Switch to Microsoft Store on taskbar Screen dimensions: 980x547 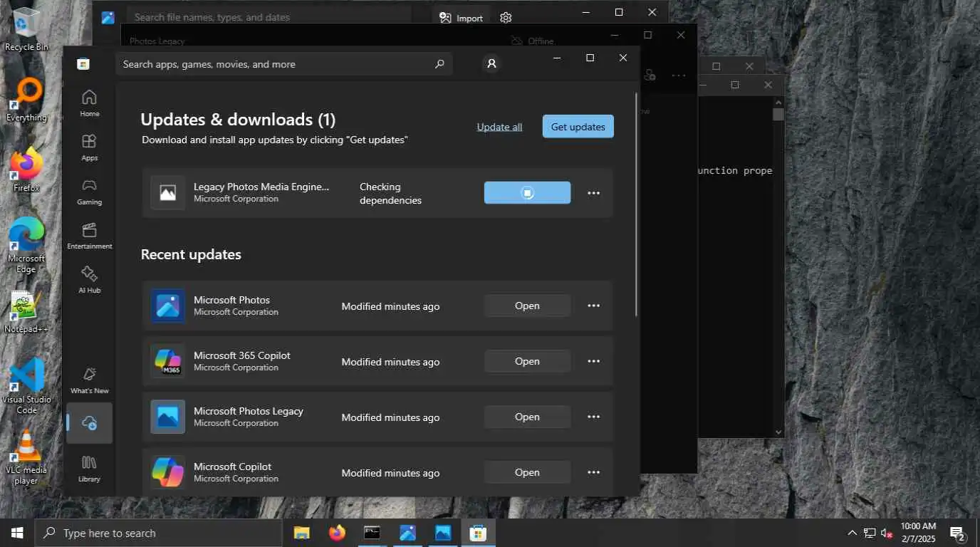tap(478, 533)
